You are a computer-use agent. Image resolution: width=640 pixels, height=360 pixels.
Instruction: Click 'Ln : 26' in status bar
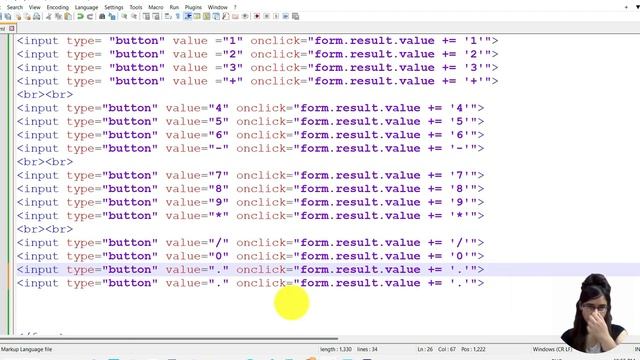425,349
